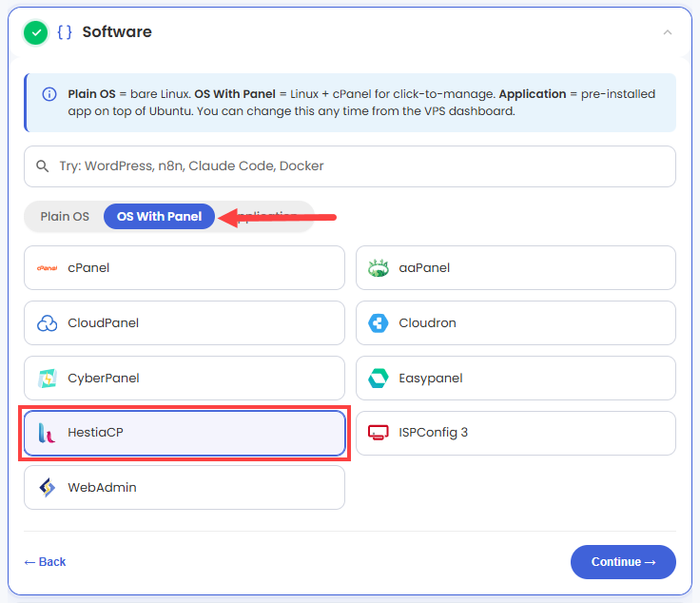Collapse the Software section chevron
This screenshot has height=603, width=700.
668,32
